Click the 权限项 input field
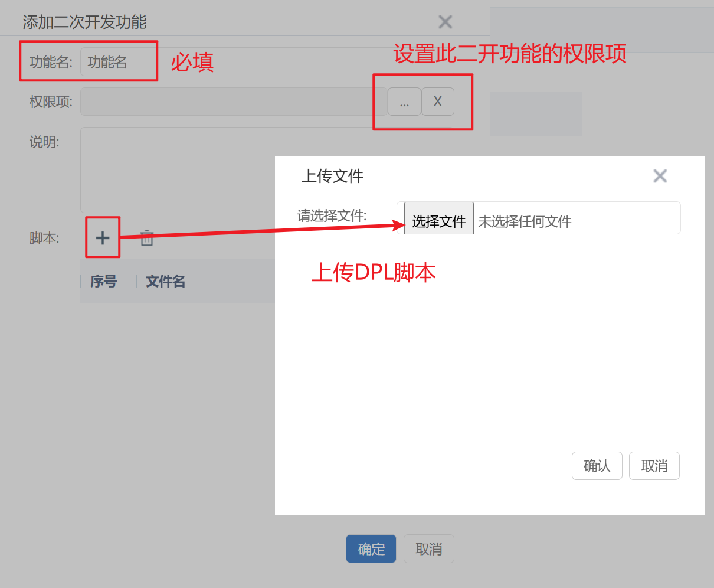 (234, 102)
